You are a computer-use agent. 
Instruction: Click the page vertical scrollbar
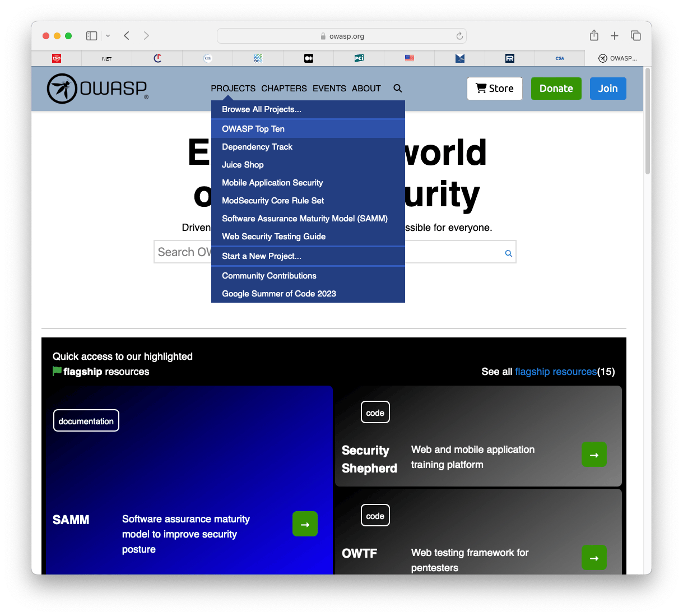point(648,121)
